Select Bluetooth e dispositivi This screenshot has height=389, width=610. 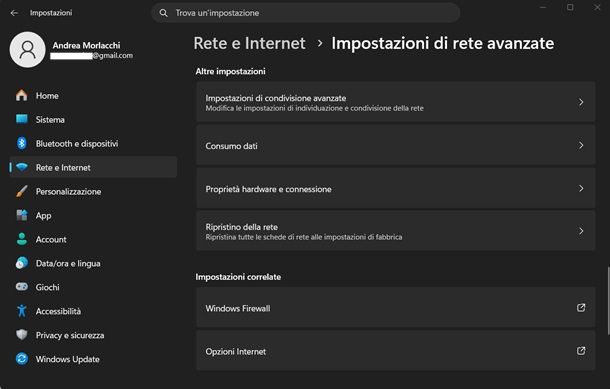pyautogui.click(x=93, y=144)
